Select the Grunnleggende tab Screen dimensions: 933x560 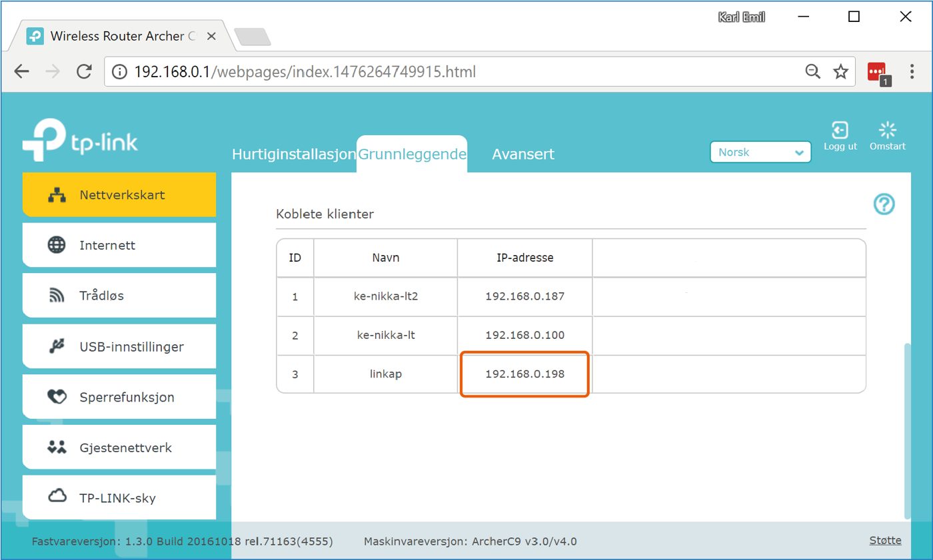412,154
